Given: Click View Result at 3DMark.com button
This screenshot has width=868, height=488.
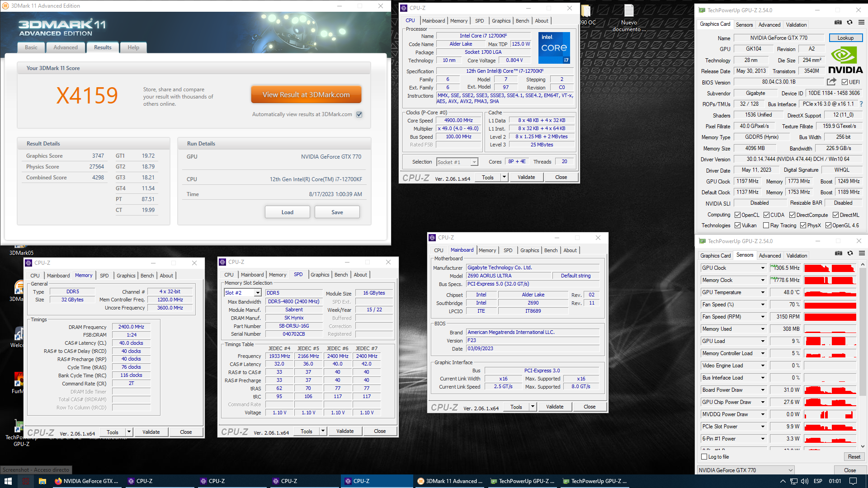Looking at the screenshot, I should pyautogui.click(x=306, y=95).
